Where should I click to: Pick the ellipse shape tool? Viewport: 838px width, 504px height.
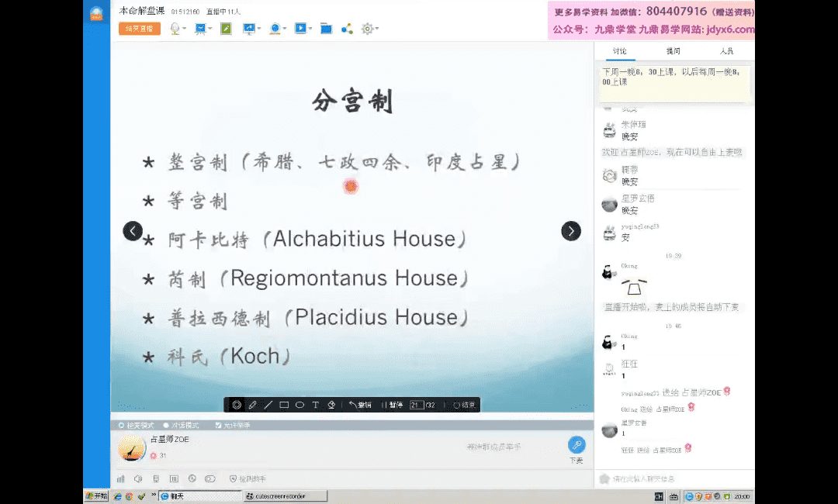click(x=300, y=405)
